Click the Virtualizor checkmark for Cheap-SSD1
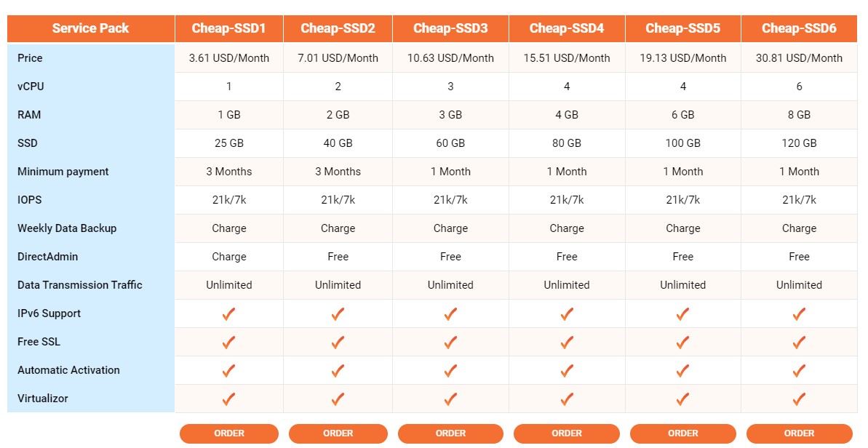The height and width of the screenshot is (448, 868). [228, 399]
